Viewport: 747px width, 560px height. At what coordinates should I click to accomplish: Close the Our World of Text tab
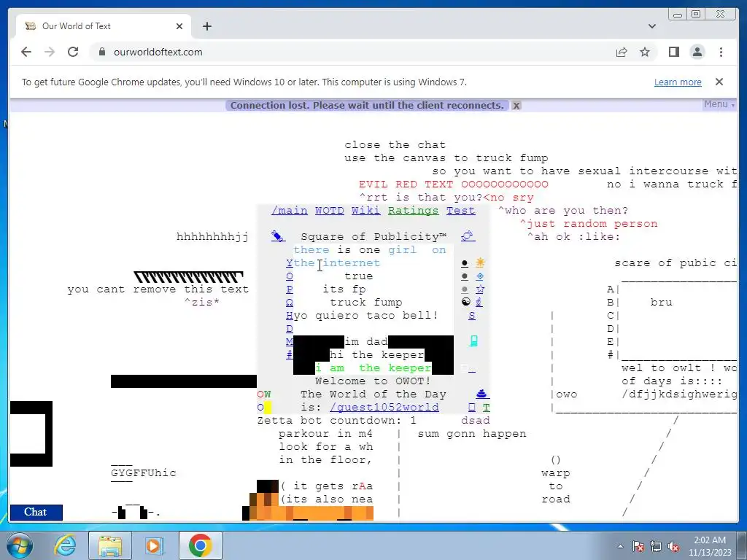[179, 26]
